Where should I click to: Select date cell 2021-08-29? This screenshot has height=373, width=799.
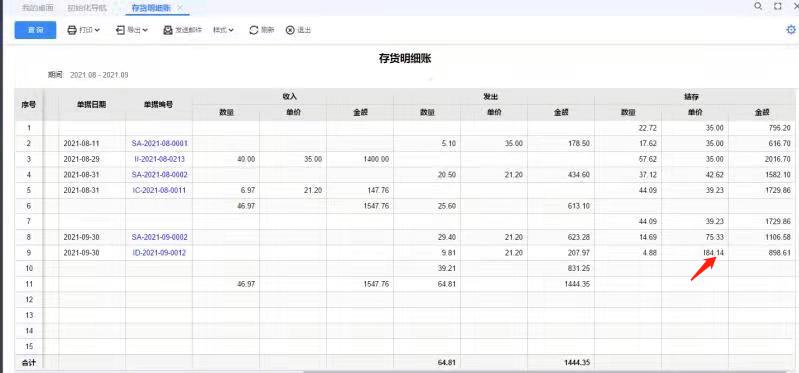[x=92, y=159]
